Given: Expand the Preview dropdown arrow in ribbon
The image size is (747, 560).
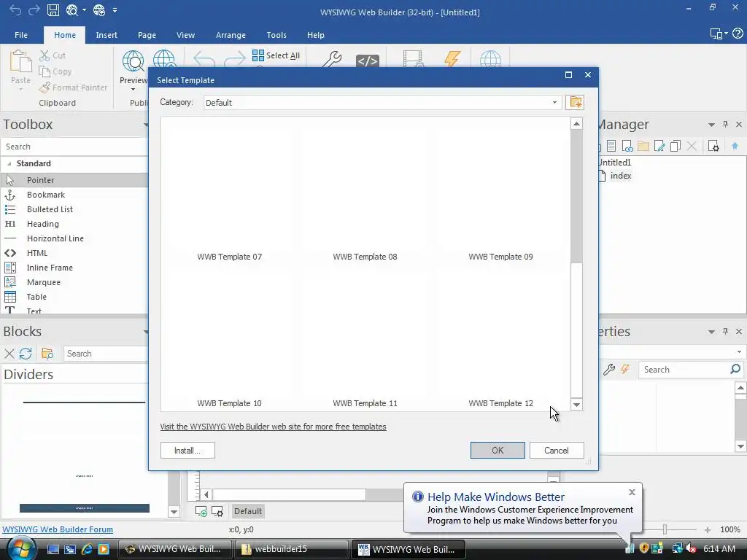Looking at the screenshot, I should [x=133, y=89].
